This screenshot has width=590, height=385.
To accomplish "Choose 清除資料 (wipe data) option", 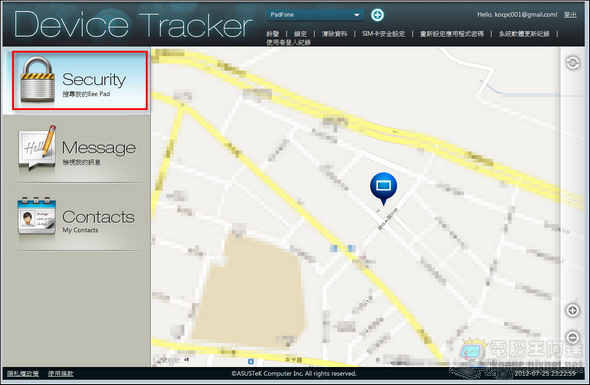I will [x=334, y=34].
